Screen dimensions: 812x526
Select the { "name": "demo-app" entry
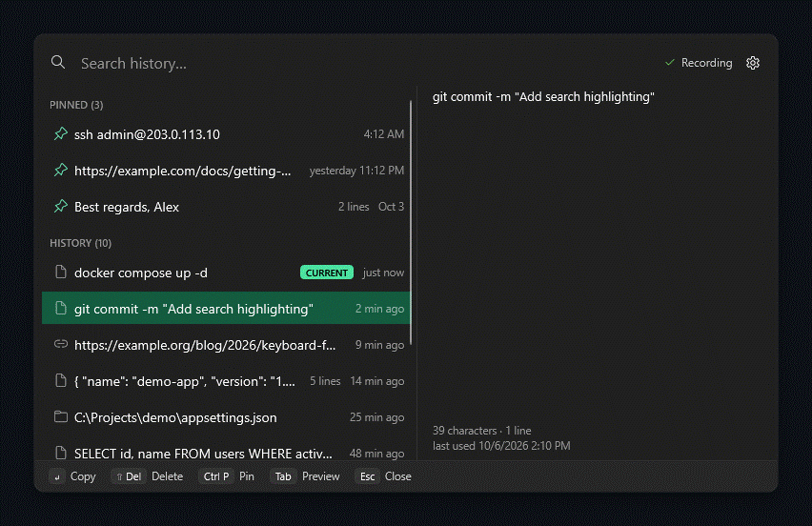tap(227, 381)
